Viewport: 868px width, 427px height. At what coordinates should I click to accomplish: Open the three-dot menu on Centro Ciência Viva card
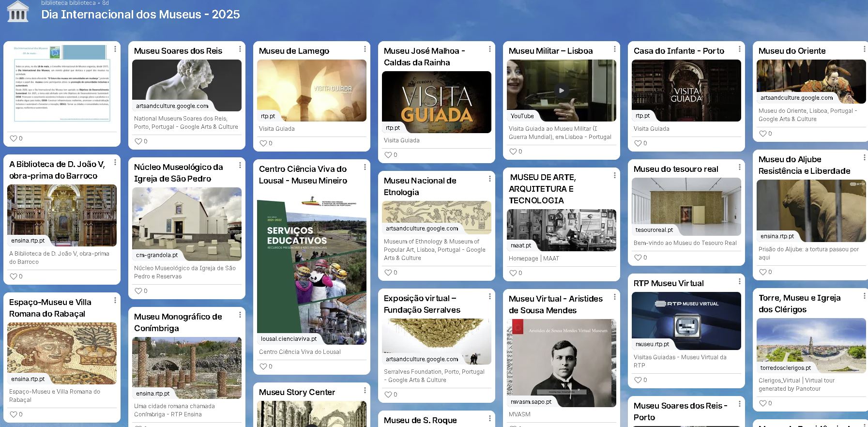click(x=365, y=167)
